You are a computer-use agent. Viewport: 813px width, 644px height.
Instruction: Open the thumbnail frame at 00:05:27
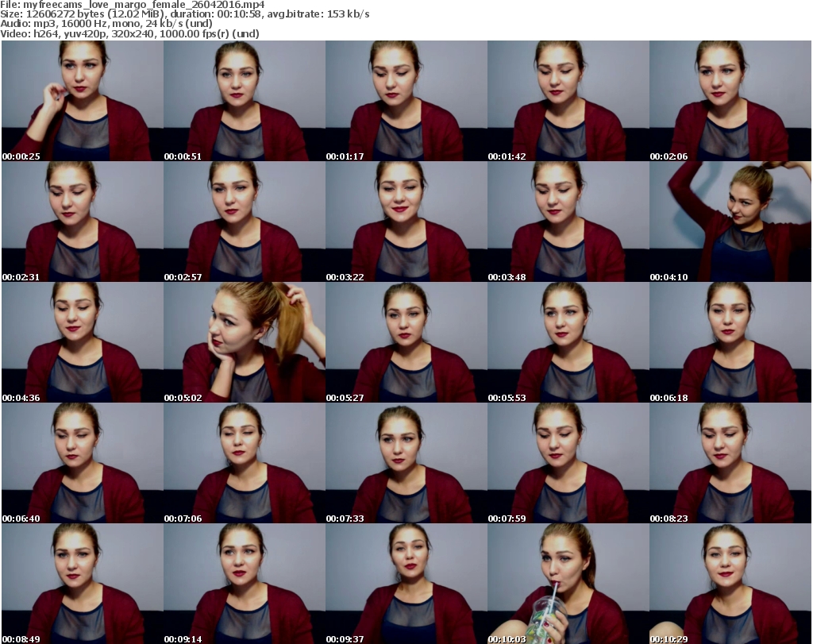[x=406, y=342]
